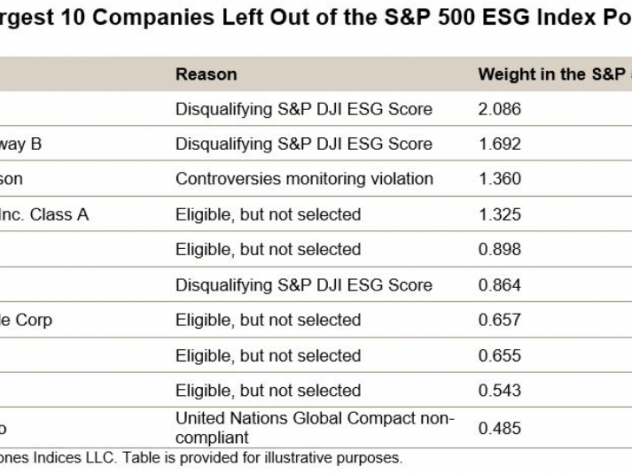Click the Corp company name cell
Screen dimensions: 632x474
tap(26, 320)
